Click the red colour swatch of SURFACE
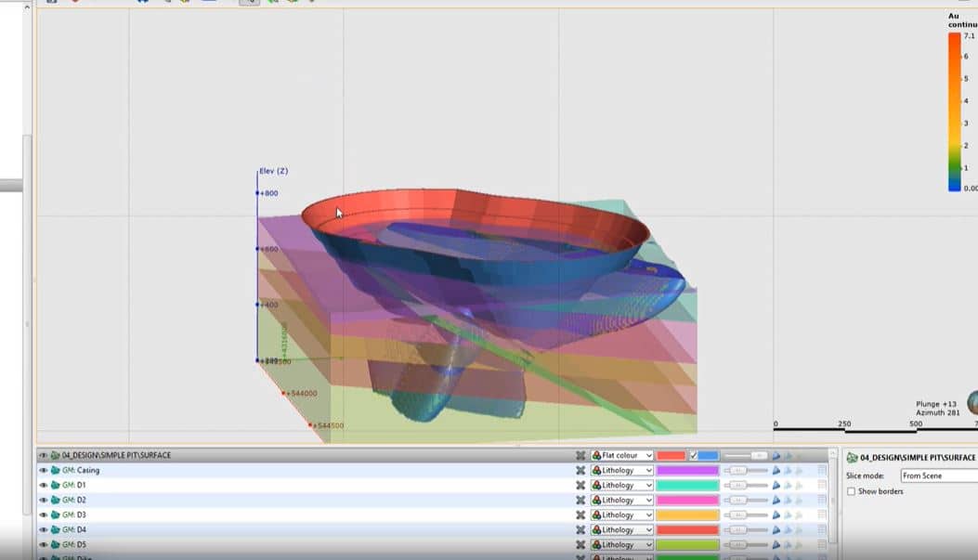 point(672,456)
